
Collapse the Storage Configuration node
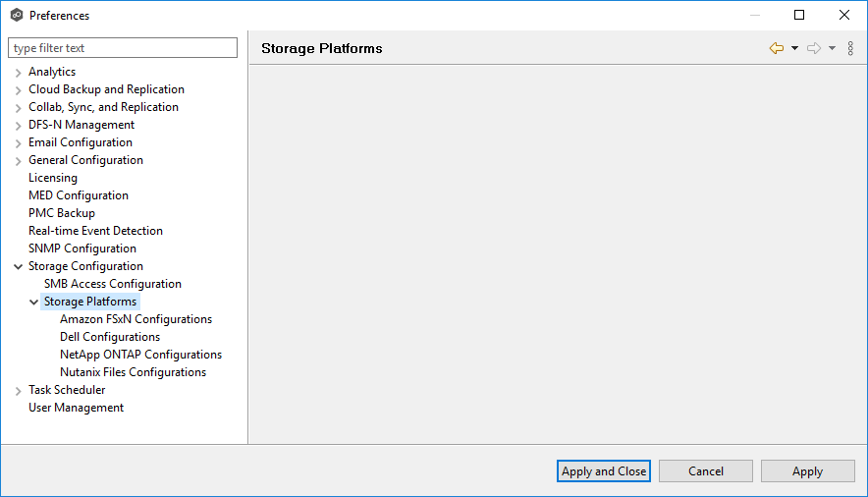pyautogui.click(x=18, y=266)
